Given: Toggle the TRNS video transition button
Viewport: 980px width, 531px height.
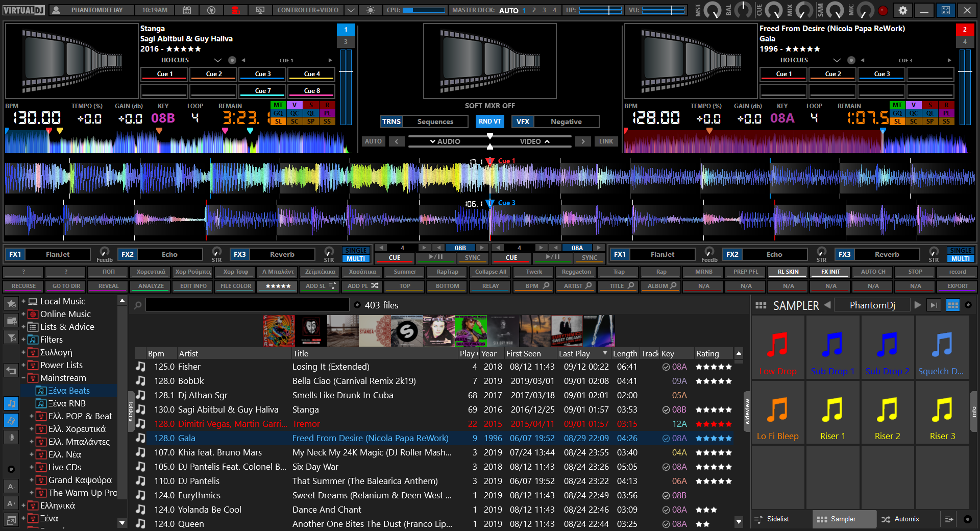Looking at the screenshot, I should click(x=391, y=122).
